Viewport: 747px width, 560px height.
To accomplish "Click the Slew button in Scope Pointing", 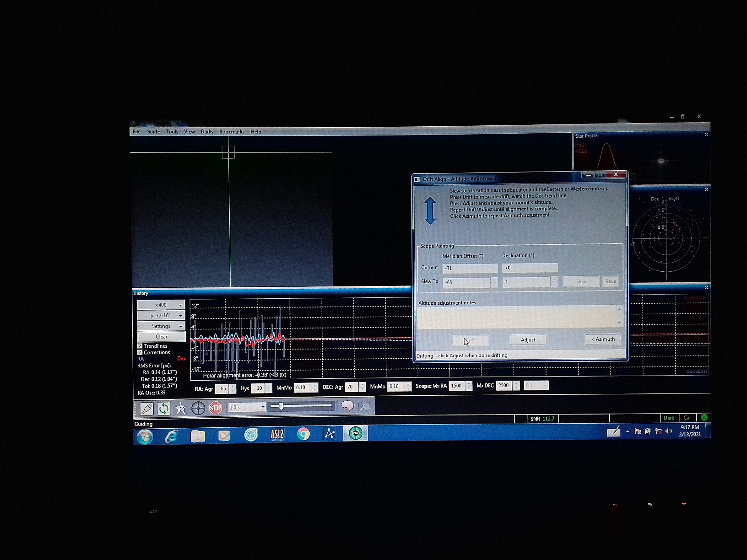I will (581, 281).
